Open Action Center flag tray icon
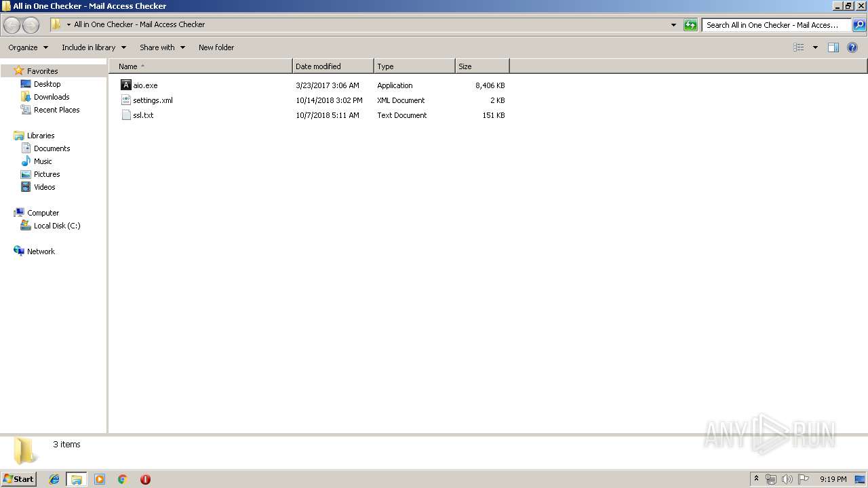Screen dimensions: 868x488 [x=804, y=479]
